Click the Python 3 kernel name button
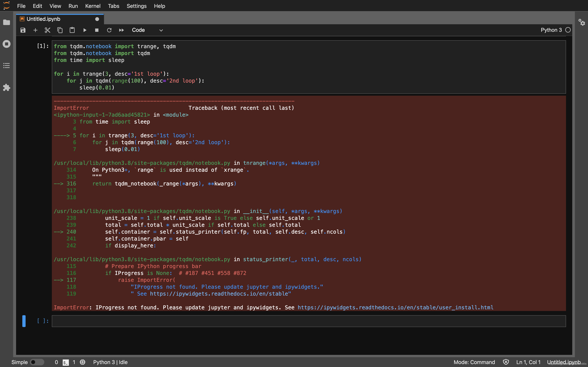The height and width of the screenshot is (367, 588). 551,30
